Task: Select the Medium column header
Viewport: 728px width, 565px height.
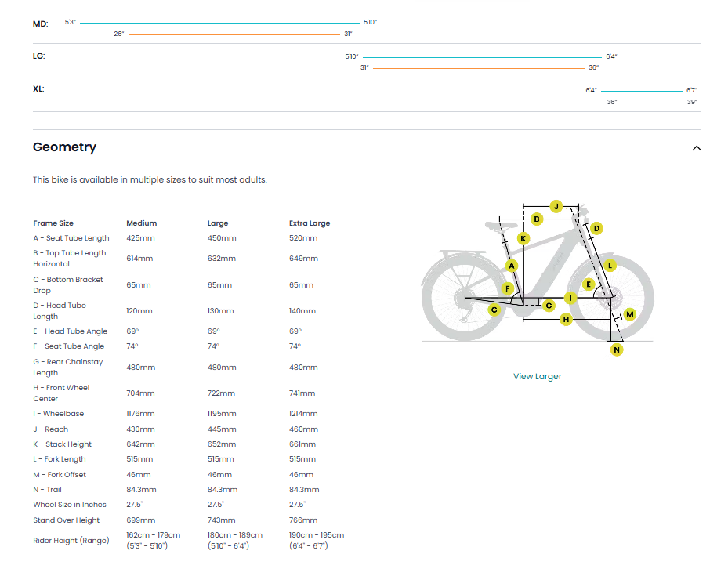Action: tap(141, 223)
